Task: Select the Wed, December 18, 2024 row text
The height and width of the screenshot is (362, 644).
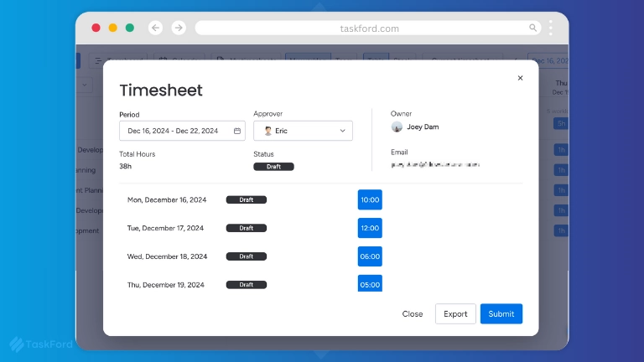Action: coord(167,256)
